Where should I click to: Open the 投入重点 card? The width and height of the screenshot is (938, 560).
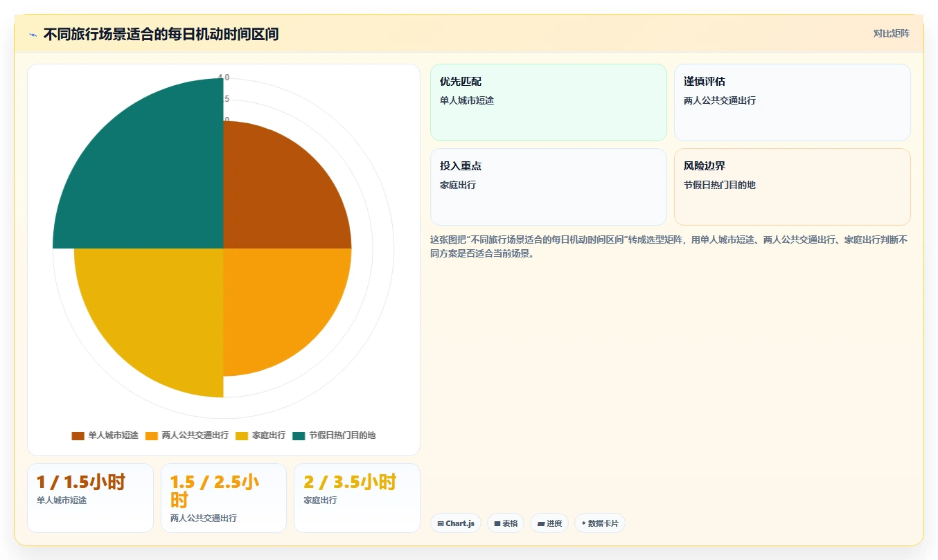click(x=549, y=187)
